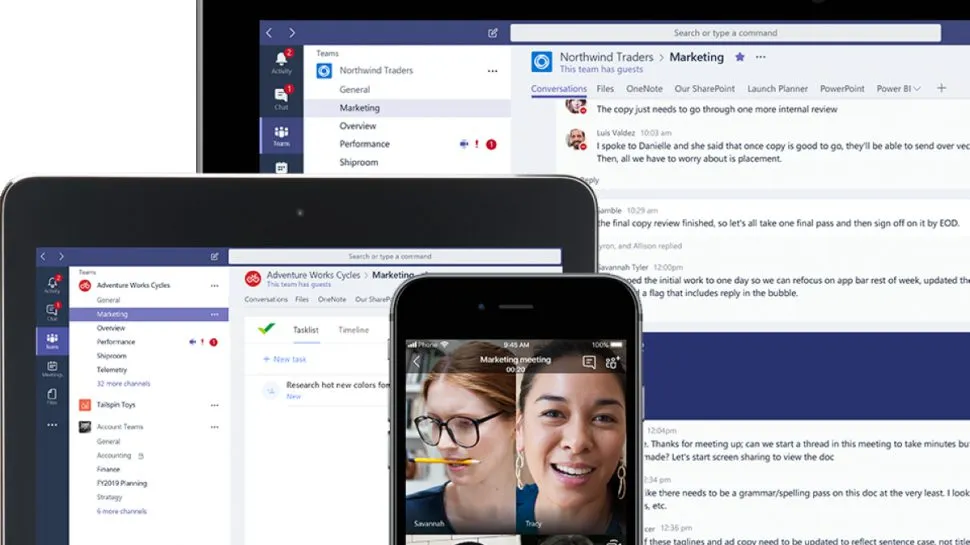The image size is (970, 545).
Task: Open Conversations tab on tablet
Action: click(x=266, y=299)
